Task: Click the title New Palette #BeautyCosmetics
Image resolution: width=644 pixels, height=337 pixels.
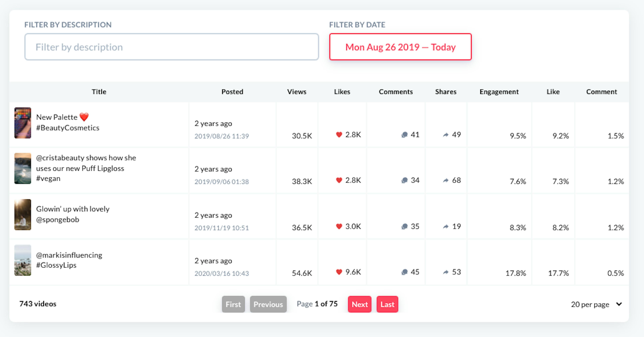Action: point(68,122)
